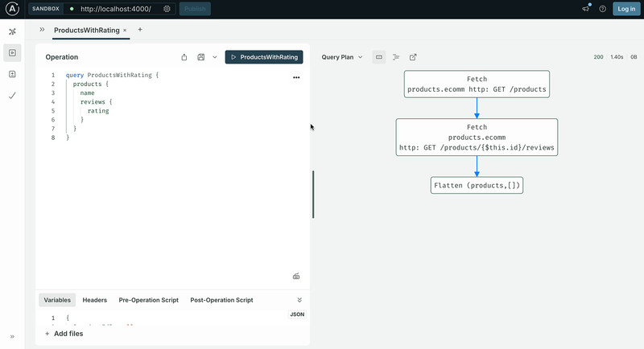644x349 pixels.
Task: Select the chart view query plan icon
Action: coord(379,57)
